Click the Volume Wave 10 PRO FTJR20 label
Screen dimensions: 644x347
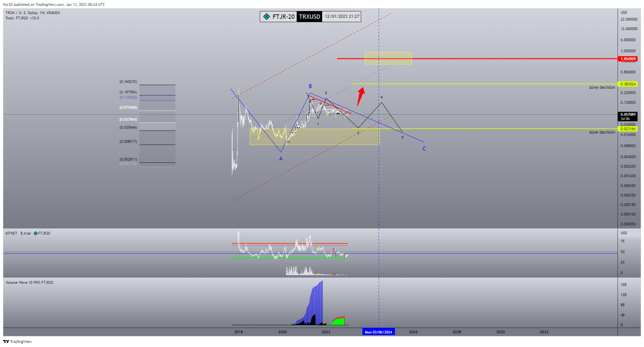tap(29, 283)
